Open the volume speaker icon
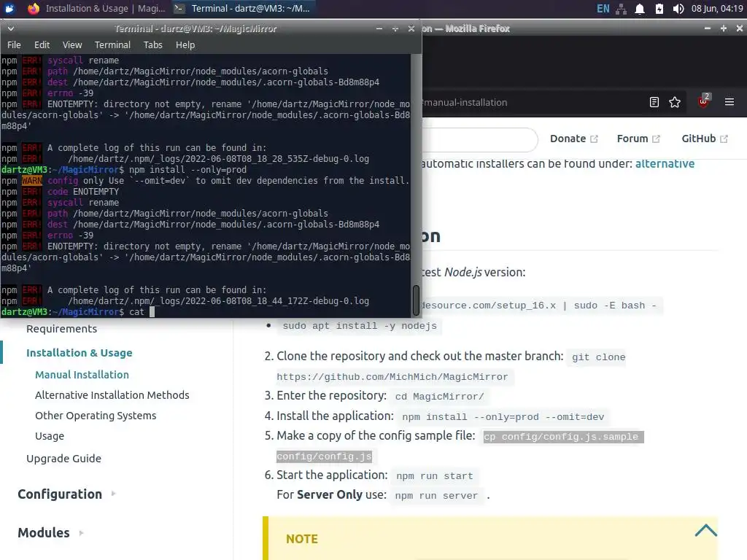This screenshot has width=747, height=560. 678,9
